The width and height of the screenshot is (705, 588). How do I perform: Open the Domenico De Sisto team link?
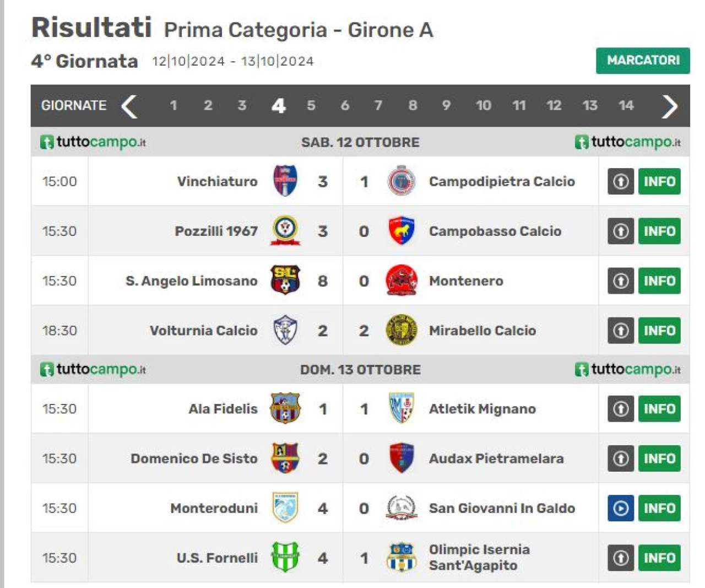(x=194, y=458)
